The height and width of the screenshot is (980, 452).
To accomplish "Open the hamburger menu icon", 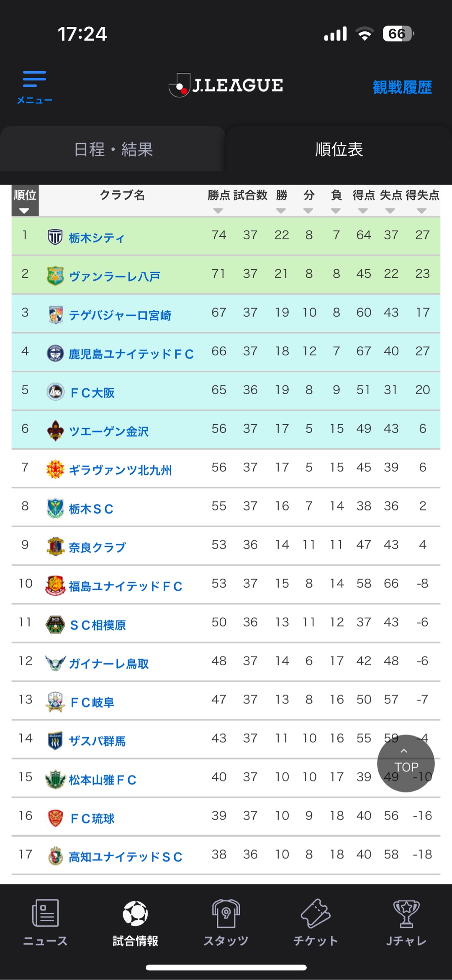I will (x=34, y=80).
